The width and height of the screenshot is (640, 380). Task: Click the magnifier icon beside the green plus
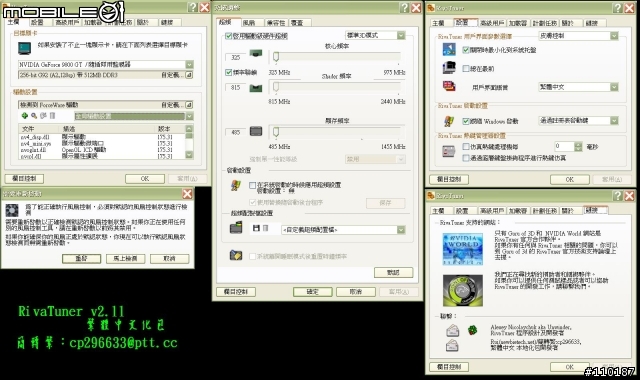click(34, 116)
